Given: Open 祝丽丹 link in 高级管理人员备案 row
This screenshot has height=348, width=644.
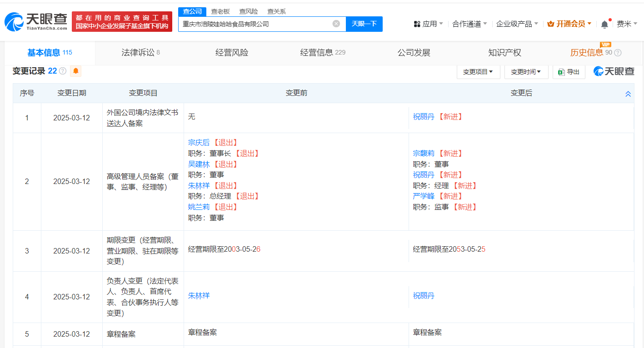Looking at the screenshot, I should [x=424, y=175].
